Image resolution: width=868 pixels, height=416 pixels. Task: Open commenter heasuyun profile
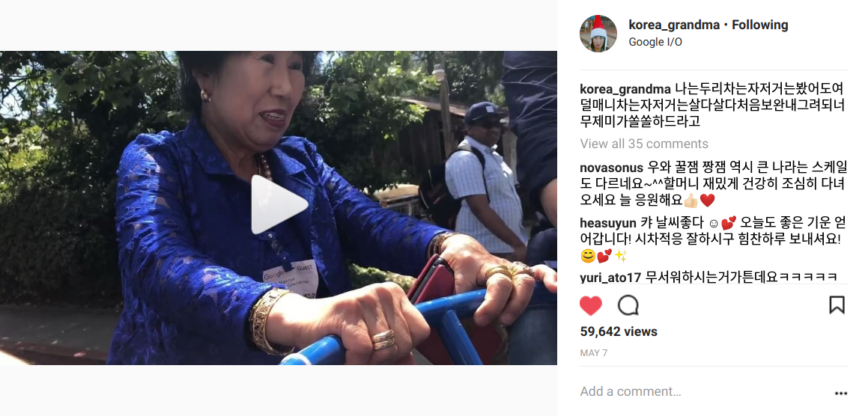[x=608, y=224]
